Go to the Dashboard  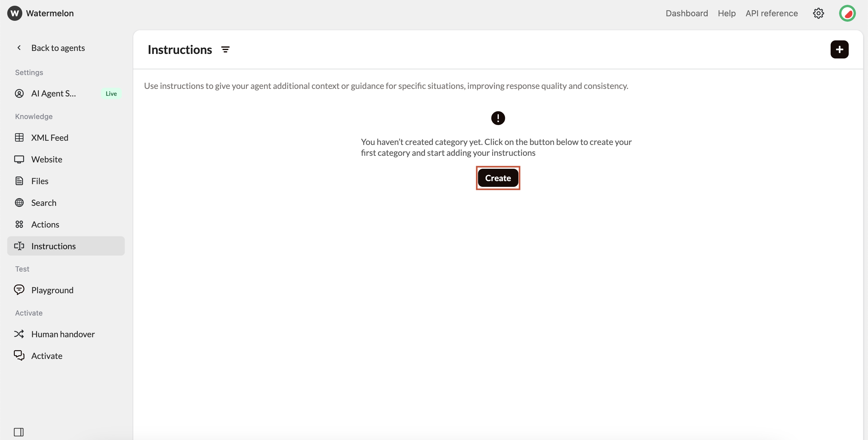[x=686, y=13]
